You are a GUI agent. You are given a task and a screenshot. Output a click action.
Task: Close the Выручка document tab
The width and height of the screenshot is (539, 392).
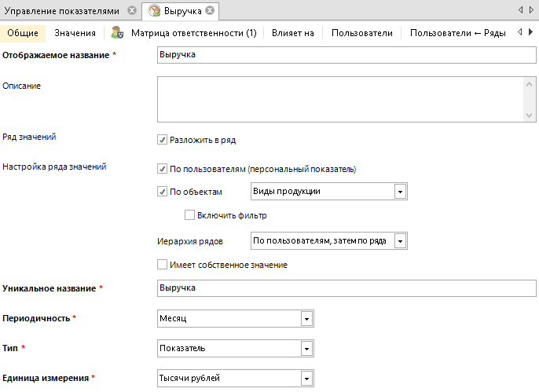tap(211, 10)
